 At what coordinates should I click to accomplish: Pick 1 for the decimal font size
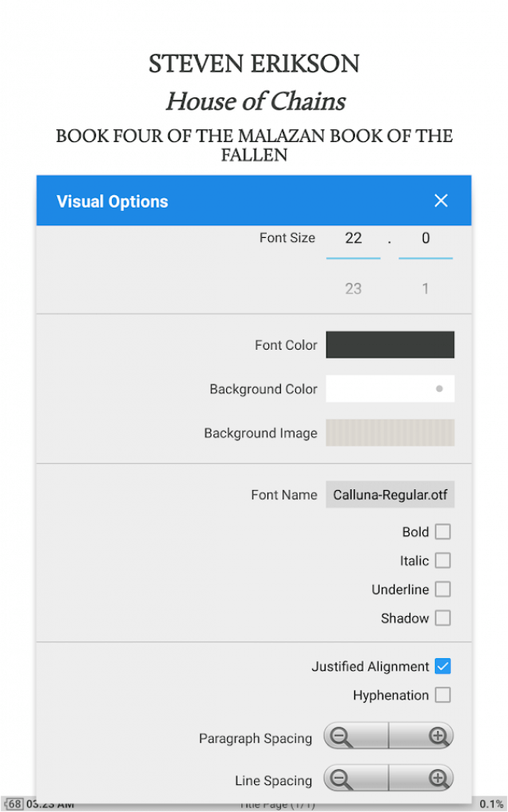425,289
